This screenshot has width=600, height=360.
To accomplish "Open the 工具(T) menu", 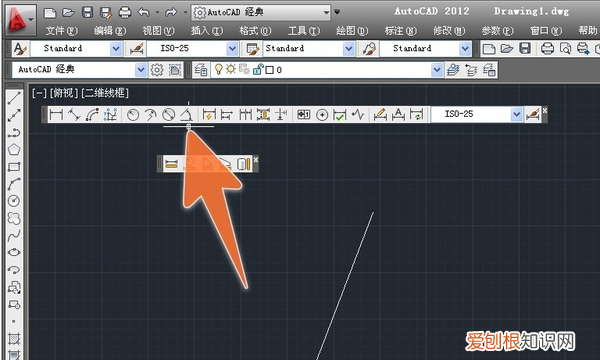I will (304, 31).
